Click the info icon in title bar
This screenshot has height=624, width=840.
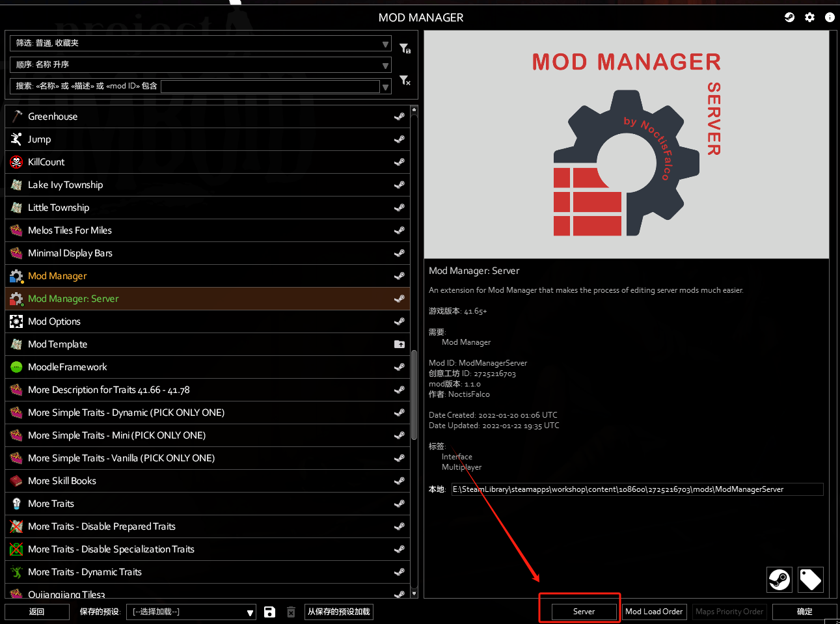point(830,18)
